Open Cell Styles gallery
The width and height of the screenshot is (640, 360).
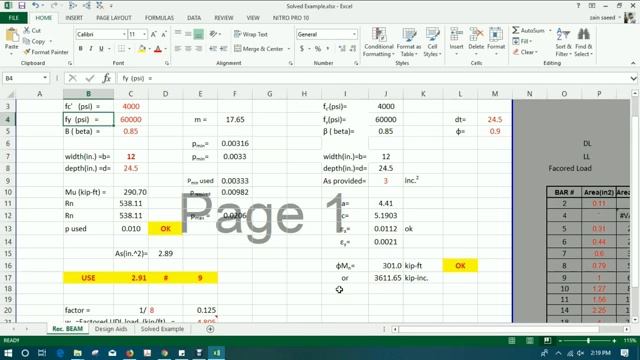click(432, 42)
